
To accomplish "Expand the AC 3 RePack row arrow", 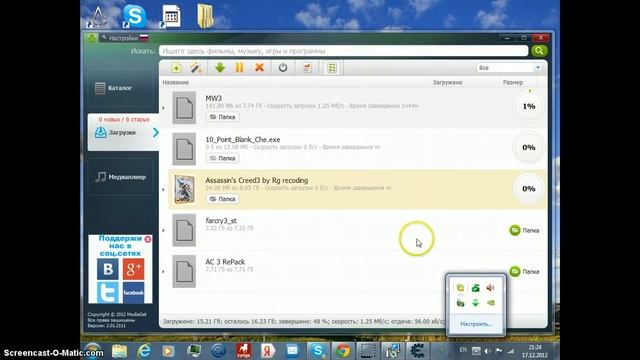I will [x=164, y=271].
